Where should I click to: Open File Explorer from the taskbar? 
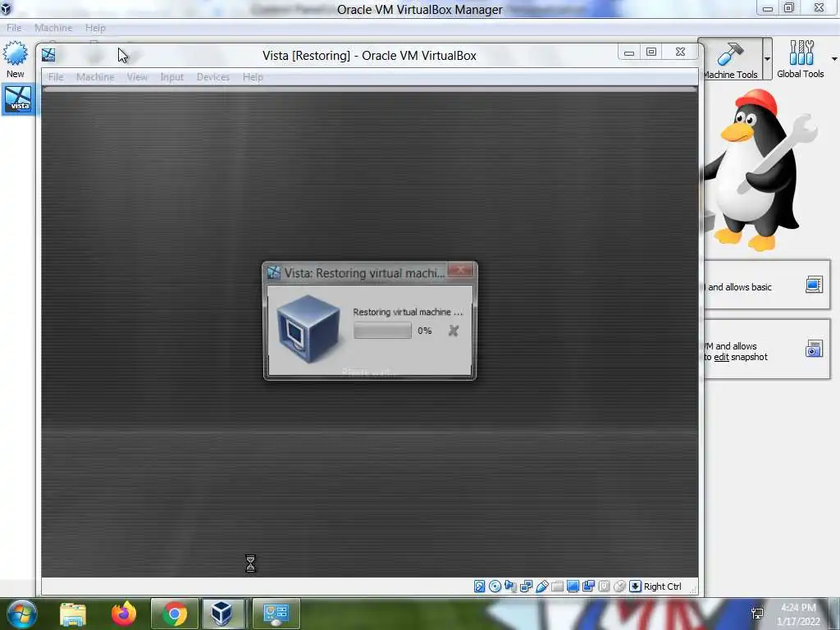pyautogui.click(x=73, y=614)
